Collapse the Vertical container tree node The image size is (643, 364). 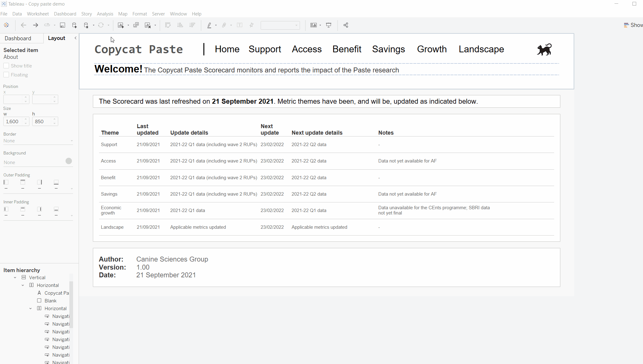pyautogui.click(x=15, y=278)
